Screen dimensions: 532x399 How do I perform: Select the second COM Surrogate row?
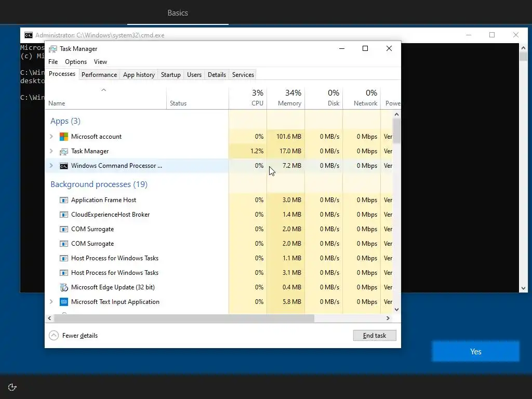[219, 244]
